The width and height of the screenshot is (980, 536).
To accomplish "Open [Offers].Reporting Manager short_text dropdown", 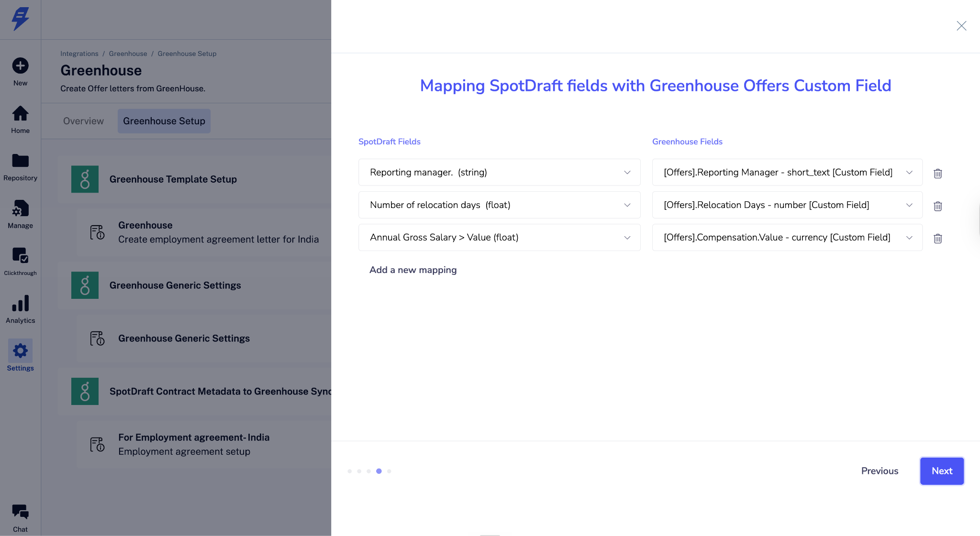I will 787,172.
